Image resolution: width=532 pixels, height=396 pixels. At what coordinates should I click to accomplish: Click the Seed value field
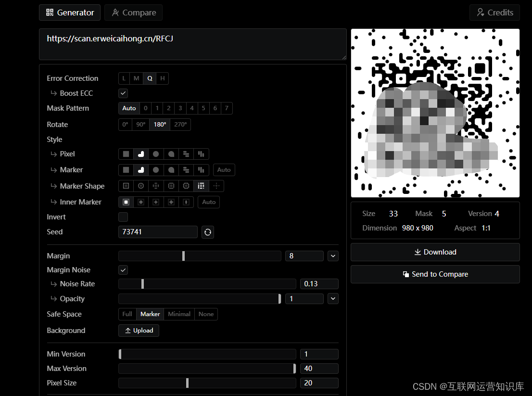[158, 232]
